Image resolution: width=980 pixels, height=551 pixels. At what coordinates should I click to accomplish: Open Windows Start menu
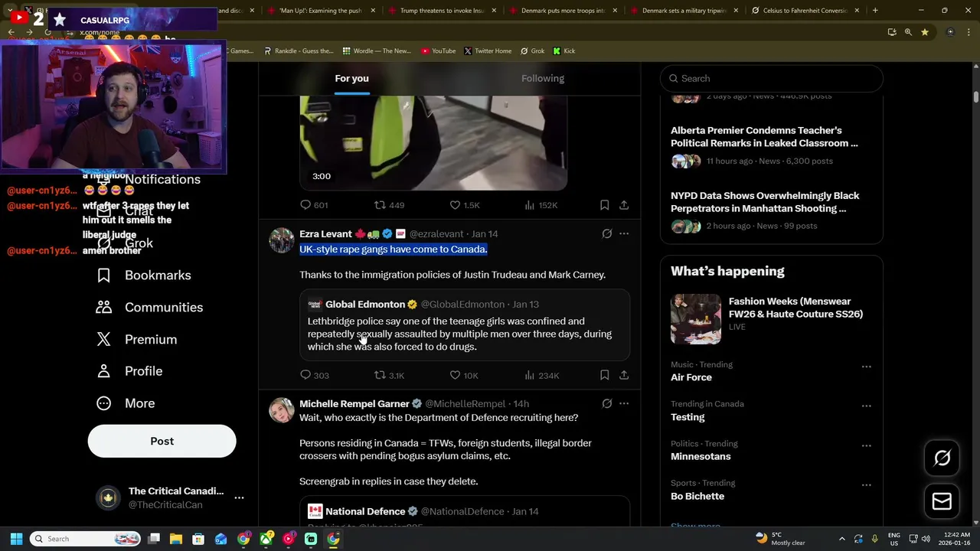tap(16, 539)
